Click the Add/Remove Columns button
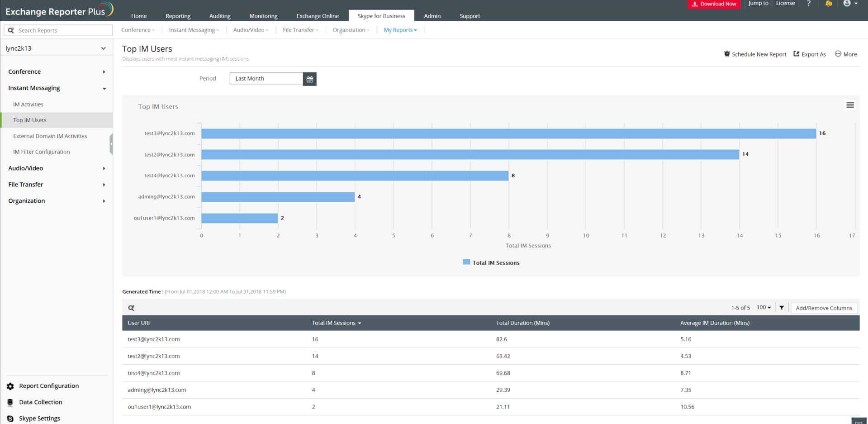 coord(824,308)
